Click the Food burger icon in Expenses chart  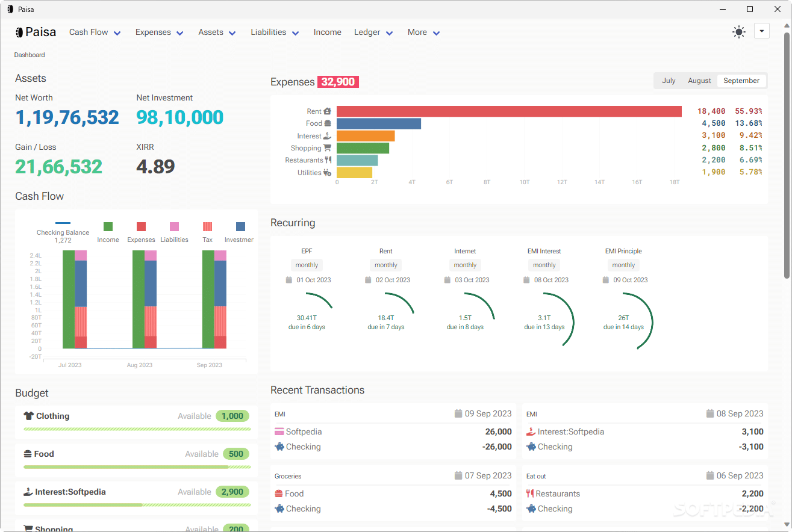328,123
